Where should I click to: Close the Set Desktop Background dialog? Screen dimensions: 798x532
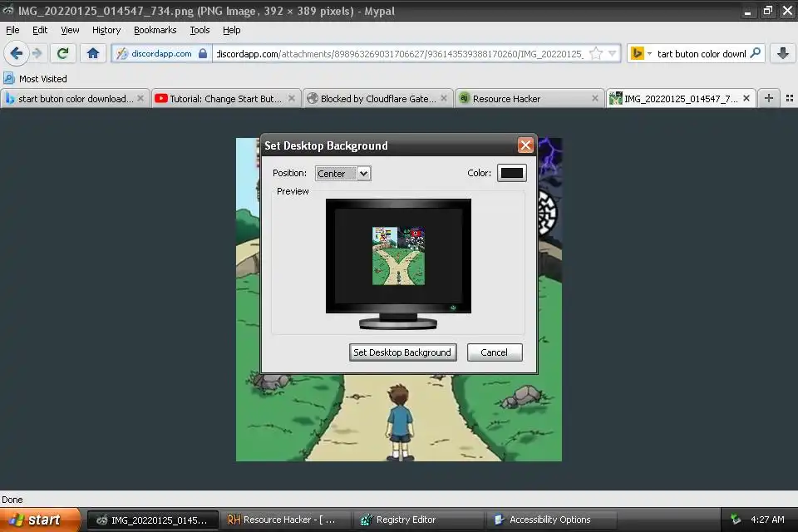[525, 145]
